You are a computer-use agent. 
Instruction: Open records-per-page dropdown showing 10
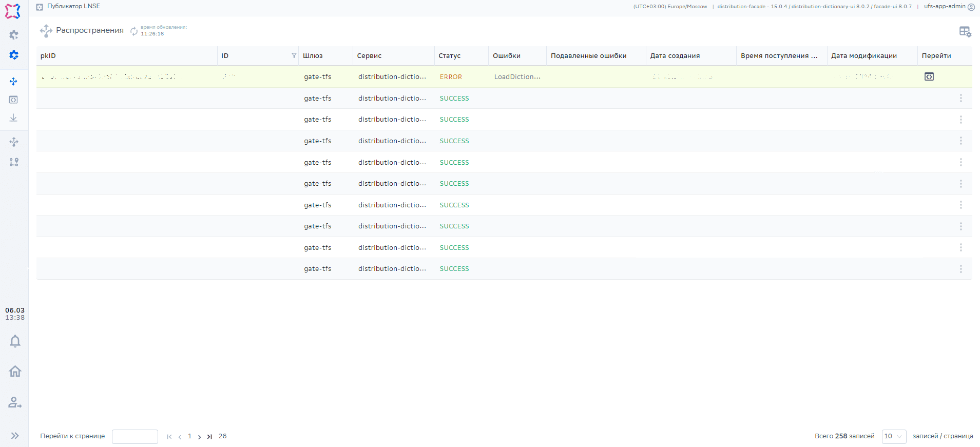pos(893,436)
